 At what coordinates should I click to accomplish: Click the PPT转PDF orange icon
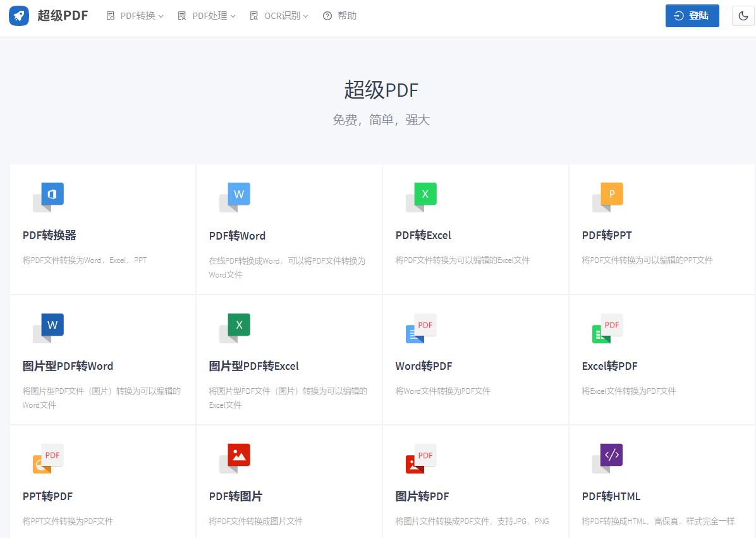pos(48,458)
